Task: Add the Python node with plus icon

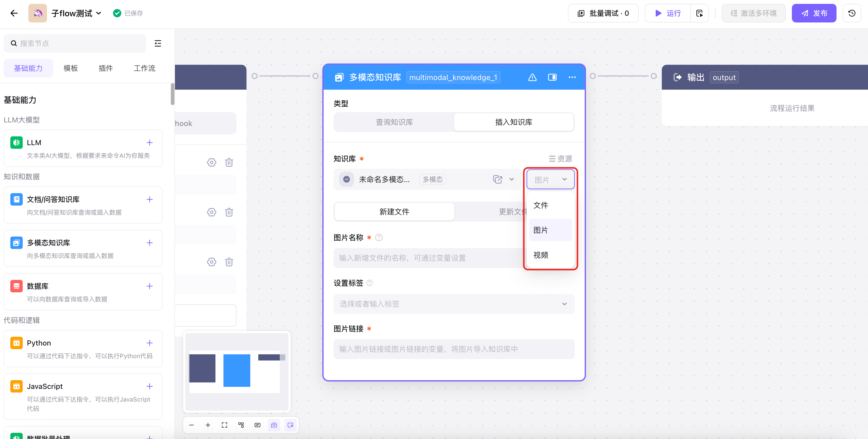Action: [150, 343]
